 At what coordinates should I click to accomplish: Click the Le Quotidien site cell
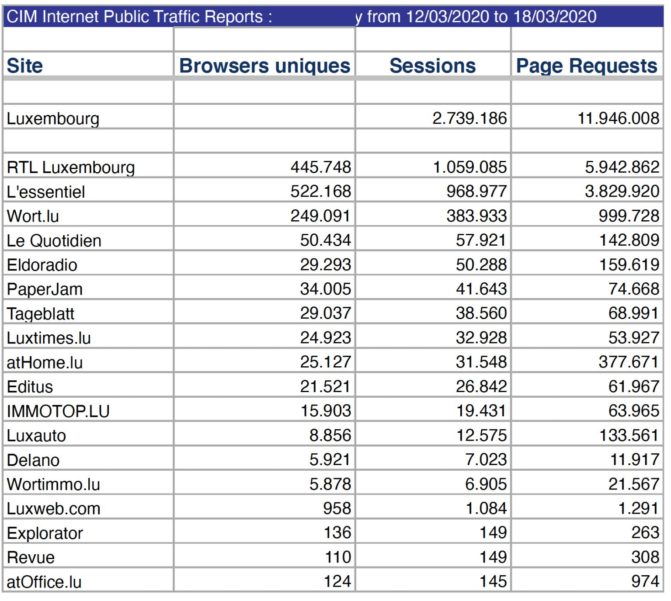point(53,240)
